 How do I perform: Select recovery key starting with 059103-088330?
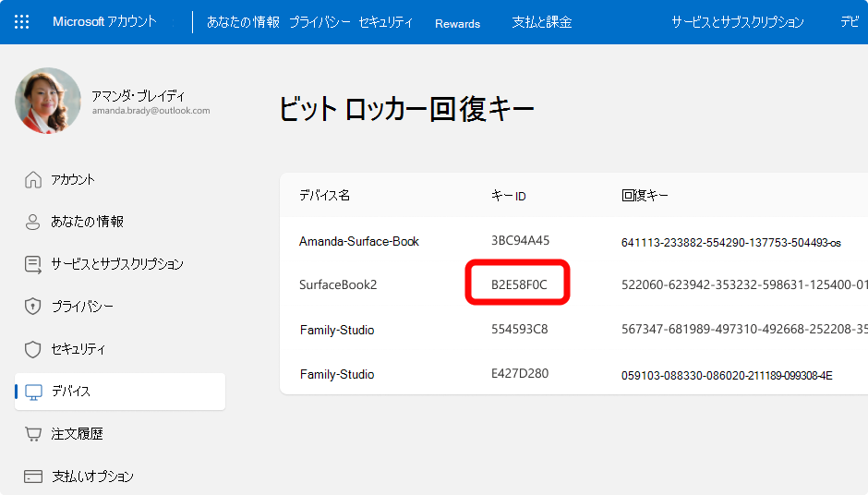(x=727, y=375)
